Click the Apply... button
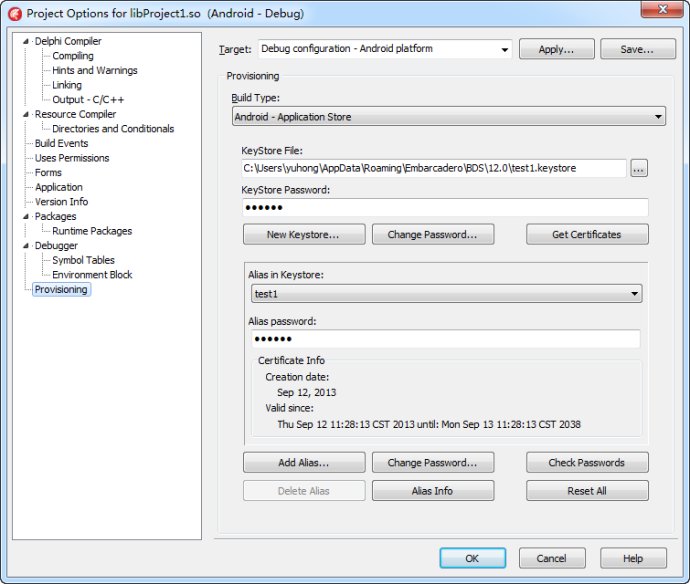The height and width of the screenshot is (584, 690). pyautogui.click(x=557, y=49)
